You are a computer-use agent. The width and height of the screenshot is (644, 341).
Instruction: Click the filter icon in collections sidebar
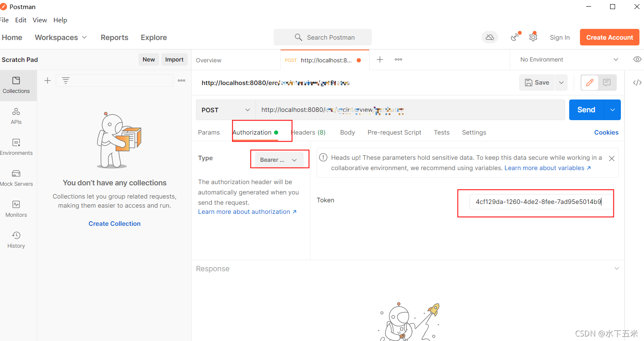[66, 81]
